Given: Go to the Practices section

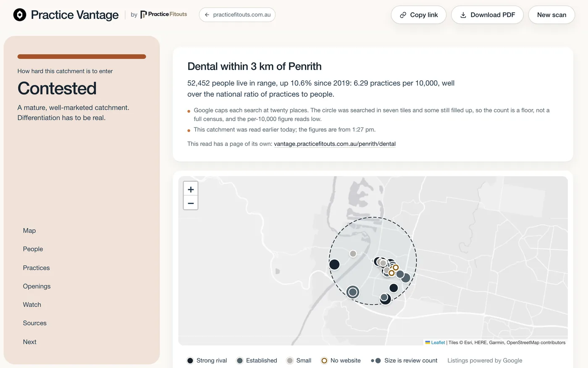Looking at the screenshot, I should point(36,268).
